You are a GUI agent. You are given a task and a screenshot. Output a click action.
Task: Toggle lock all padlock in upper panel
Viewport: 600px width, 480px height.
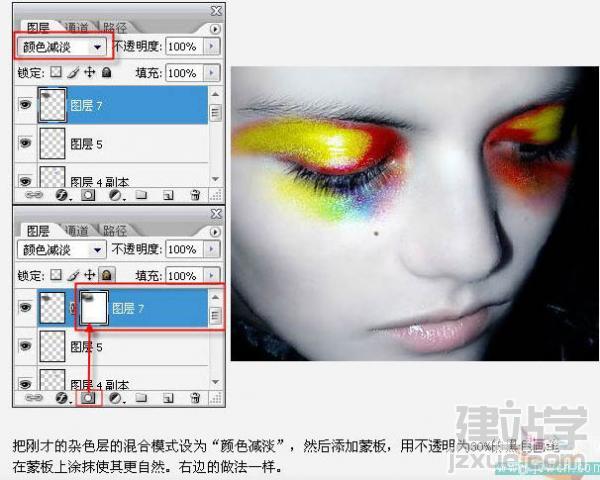click(107, 72)
